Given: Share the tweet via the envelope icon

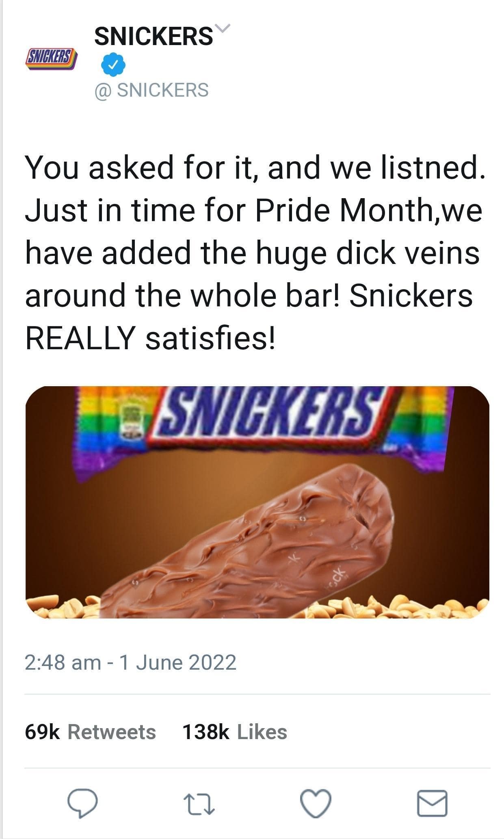Looking at the screenshot, I should click(x=433, y=803).
